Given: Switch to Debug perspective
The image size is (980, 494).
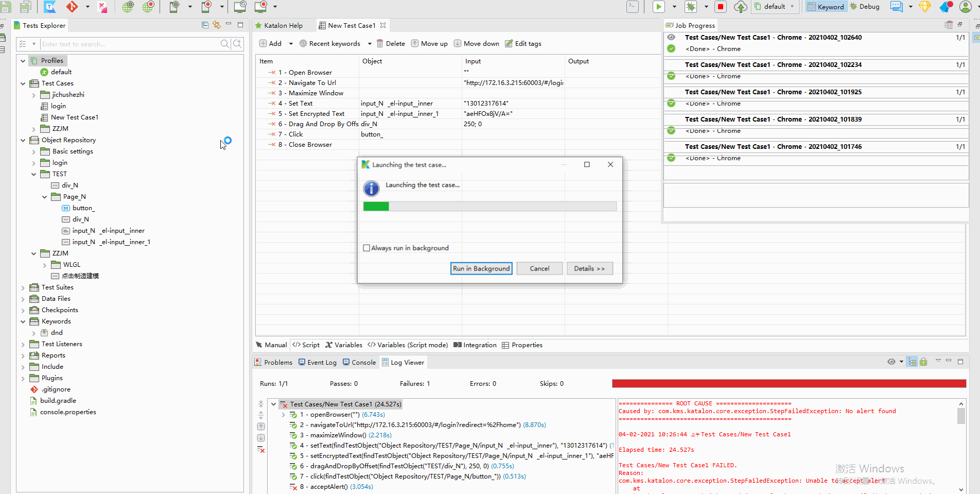Looking at the screenshot, I should pos(865,7).
